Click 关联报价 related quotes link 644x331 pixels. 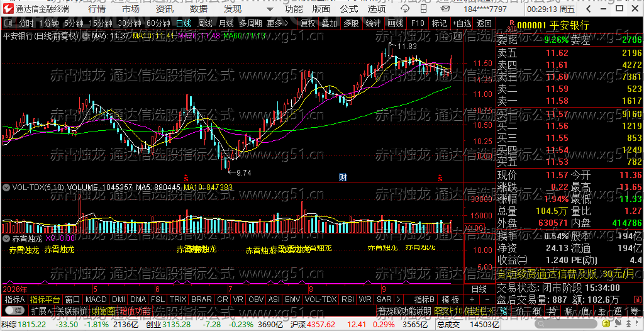pyautogui.click(x=72, y=311)
